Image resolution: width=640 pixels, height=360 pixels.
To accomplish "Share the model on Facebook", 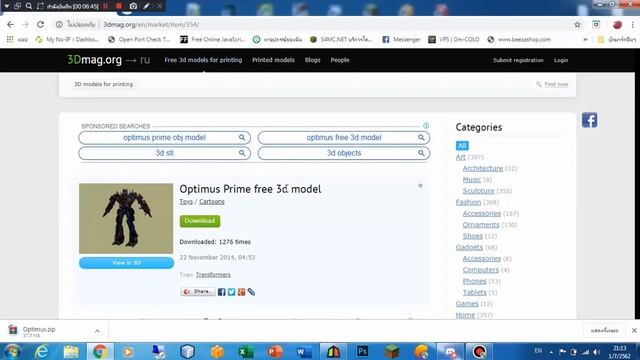I will [x=222, y=292].
